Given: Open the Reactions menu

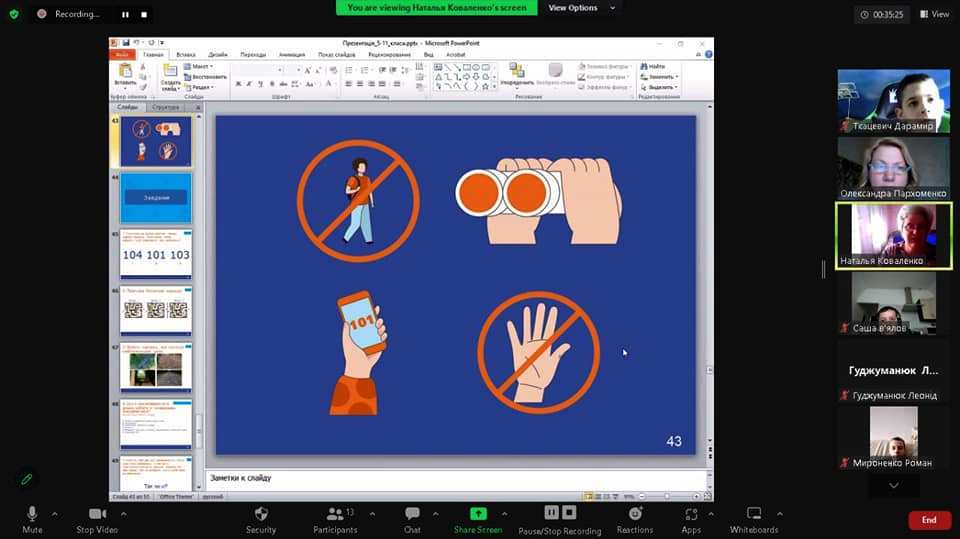Looking at the screenshot, I should tap(634, 514).
